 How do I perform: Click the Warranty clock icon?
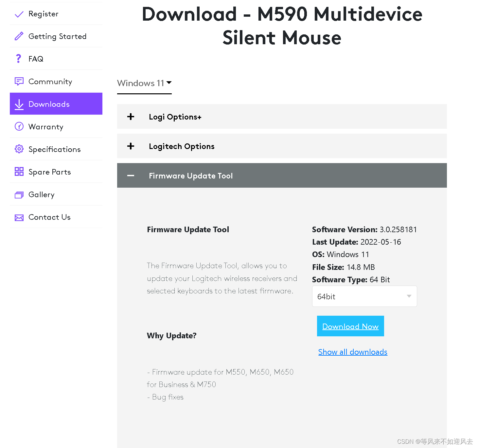click(19, 126)
